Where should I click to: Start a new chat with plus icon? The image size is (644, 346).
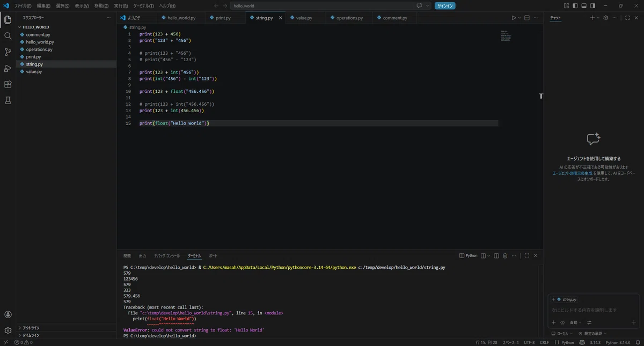point(592,18)
